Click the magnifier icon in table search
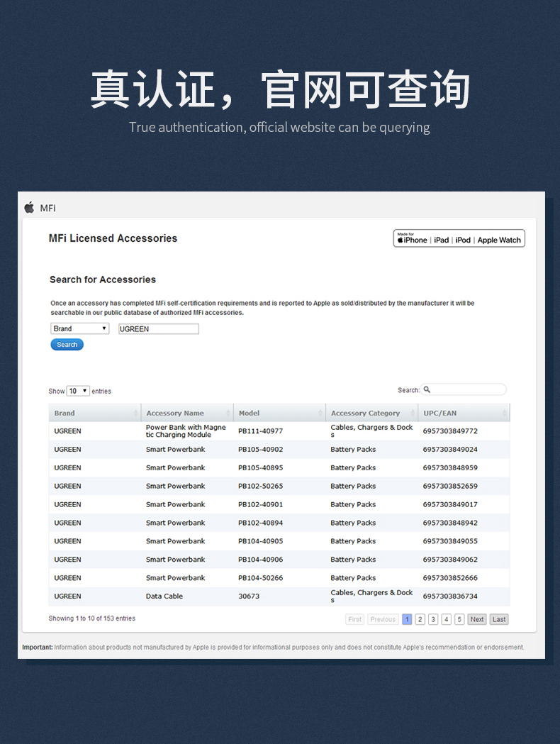Screen dimensions: 560x744 [x=427, y=389]
